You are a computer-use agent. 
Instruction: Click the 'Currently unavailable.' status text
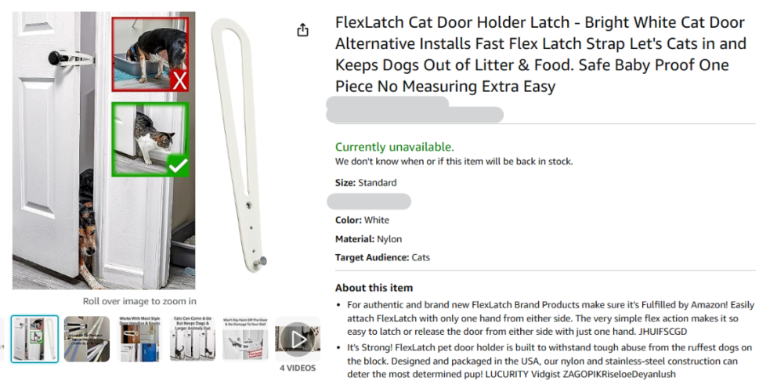pyautogui.click(x=395, y=147)
